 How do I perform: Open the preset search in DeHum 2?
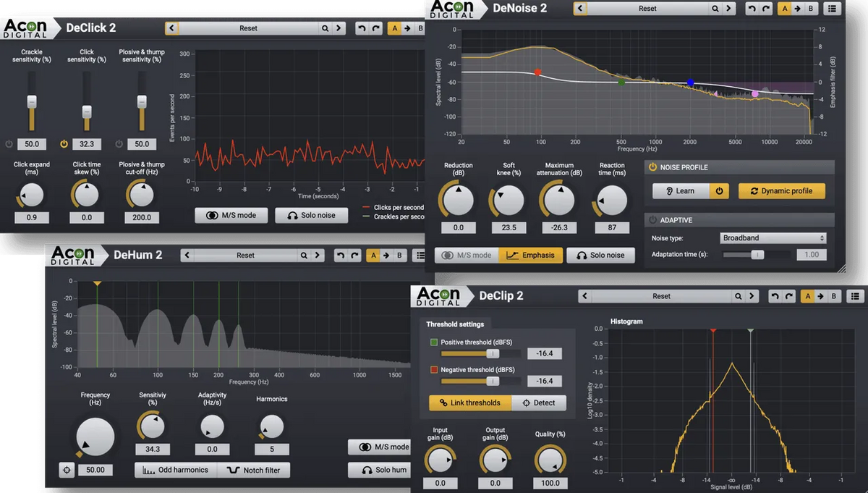(x=305, y=256)
